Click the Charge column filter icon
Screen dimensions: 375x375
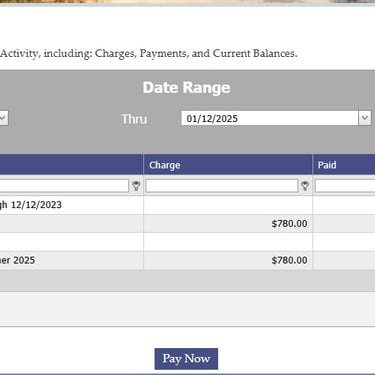coord(305,186)
